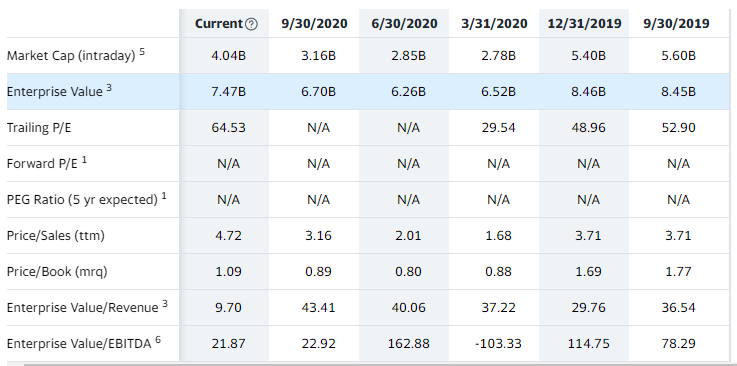This screenshot has width=737, height=366.
Task: Click trailing P/E value 52.90
Action: [678, 127]
